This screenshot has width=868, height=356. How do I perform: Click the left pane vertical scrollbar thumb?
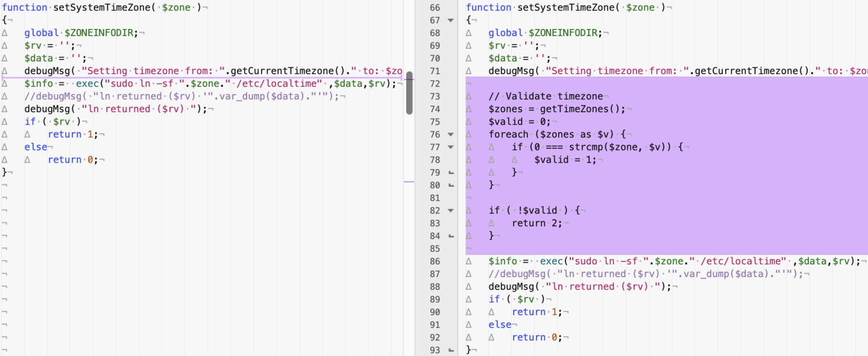click(x=409, y=93)
